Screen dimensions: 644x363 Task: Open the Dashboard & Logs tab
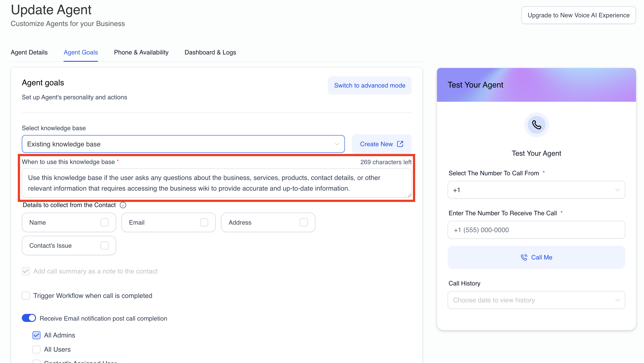(210, 52)
